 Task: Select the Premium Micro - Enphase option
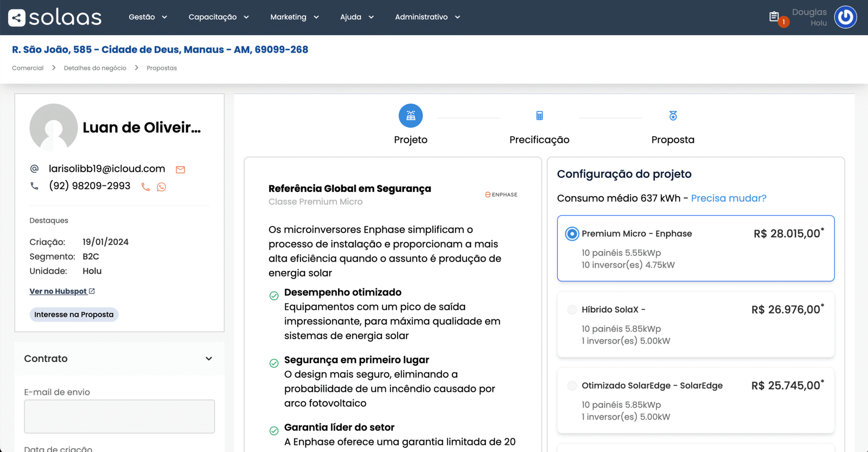tap(572, 234)
